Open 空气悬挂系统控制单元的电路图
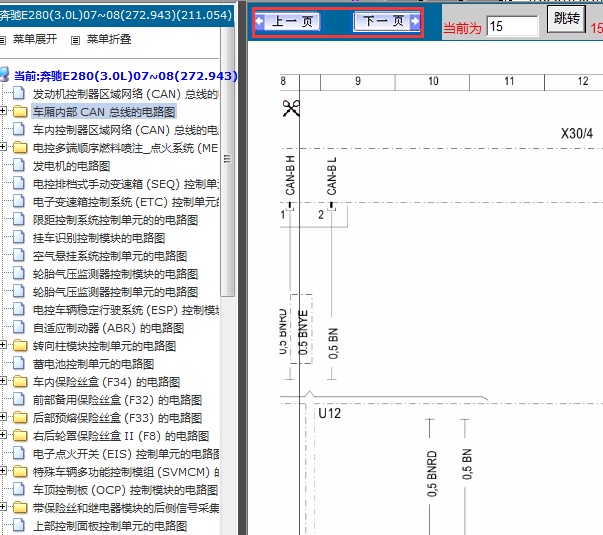This screenshot has height=535, width=603. coord(110,256)
